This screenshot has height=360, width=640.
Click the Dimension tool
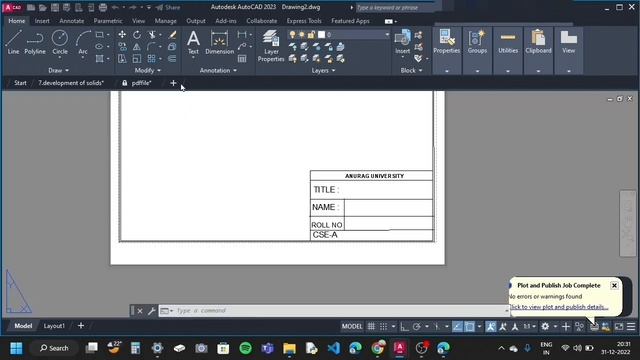[220, 42]
